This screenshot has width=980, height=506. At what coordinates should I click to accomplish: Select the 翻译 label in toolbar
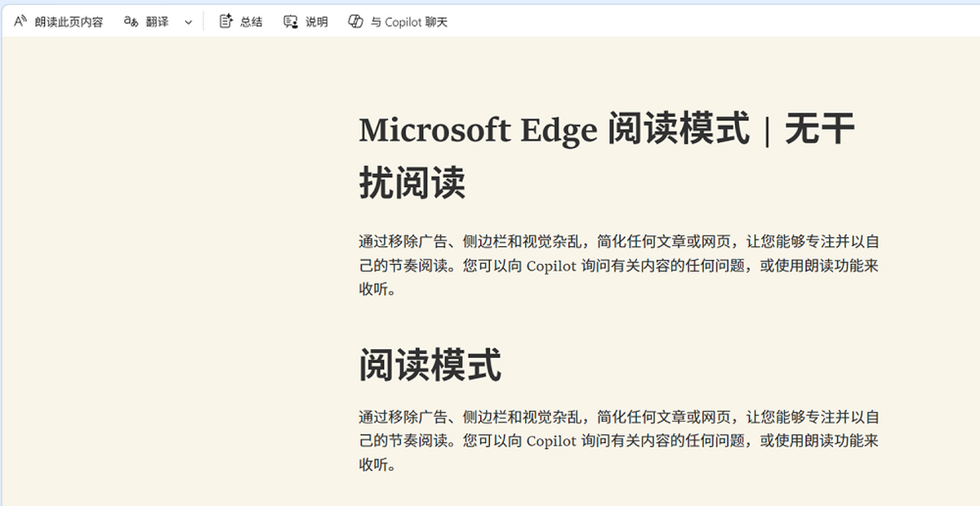coord(158,22)
